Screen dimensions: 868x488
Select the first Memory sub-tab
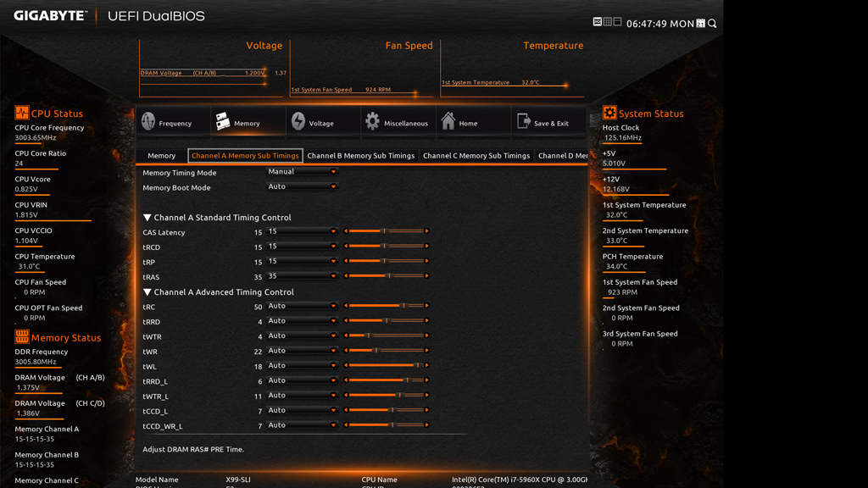click(x=161, y=156)
